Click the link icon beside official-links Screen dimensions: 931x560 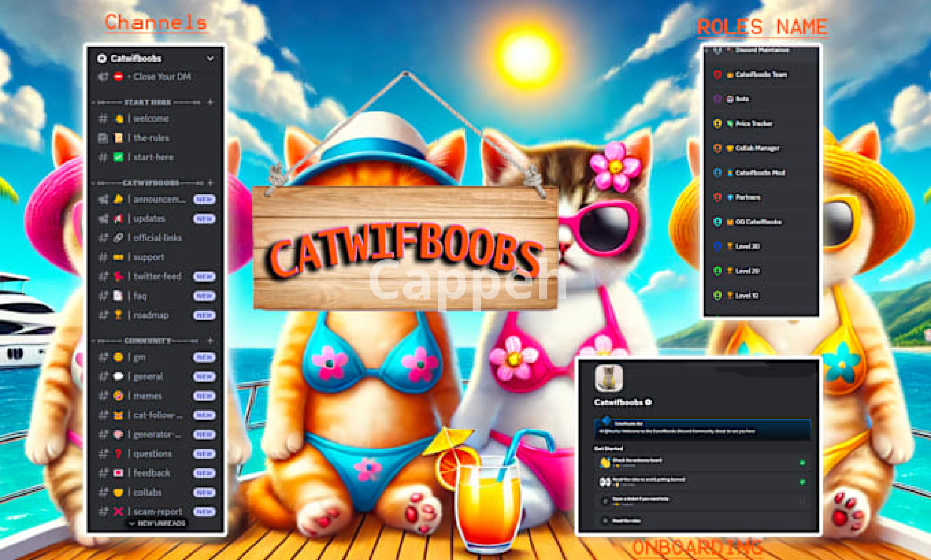click(118, 238)
